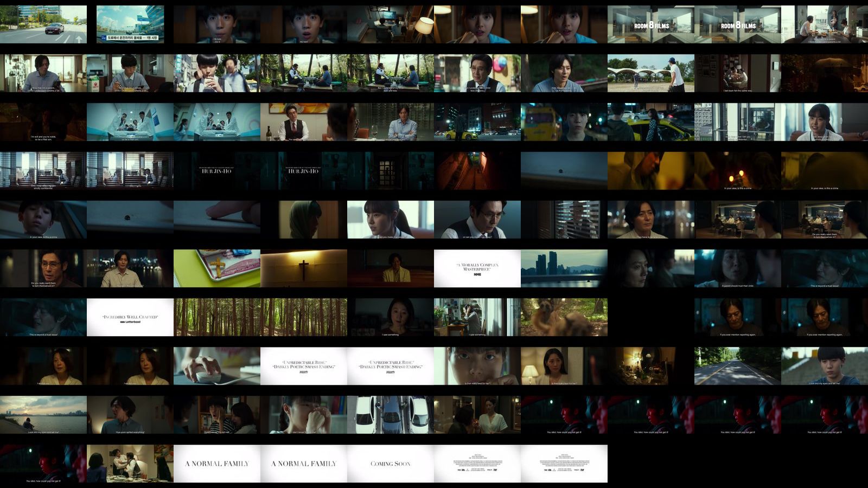Click the riverside sunset frame
Screen dimensions: 868x488
pos(43,415)
